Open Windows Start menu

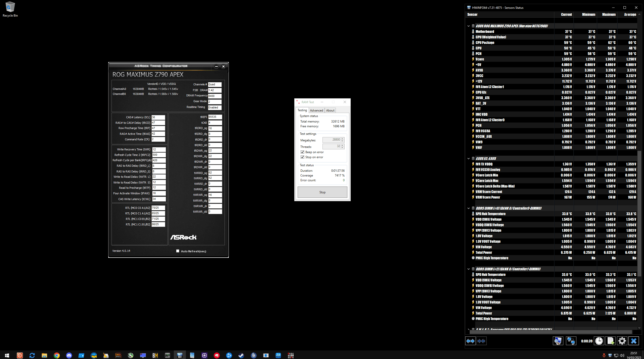[7, 355]
